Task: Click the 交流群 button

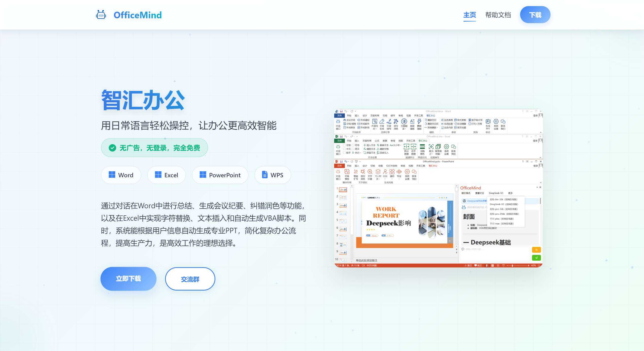Action: (190, 279)
